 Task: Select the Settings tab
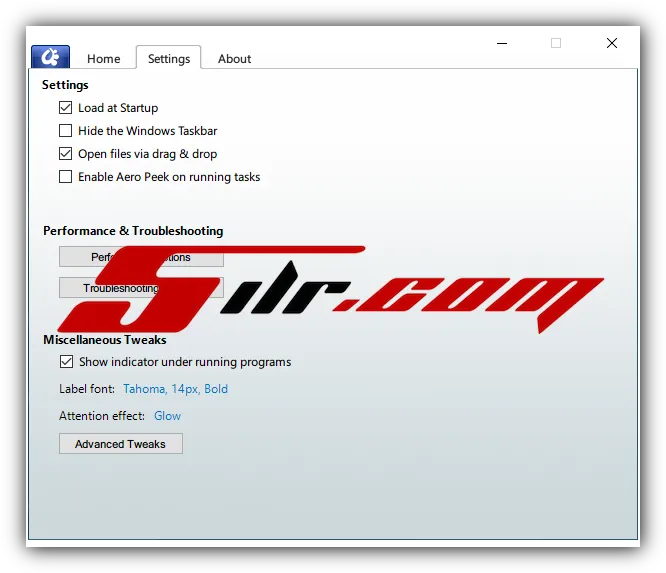point(169,58)
